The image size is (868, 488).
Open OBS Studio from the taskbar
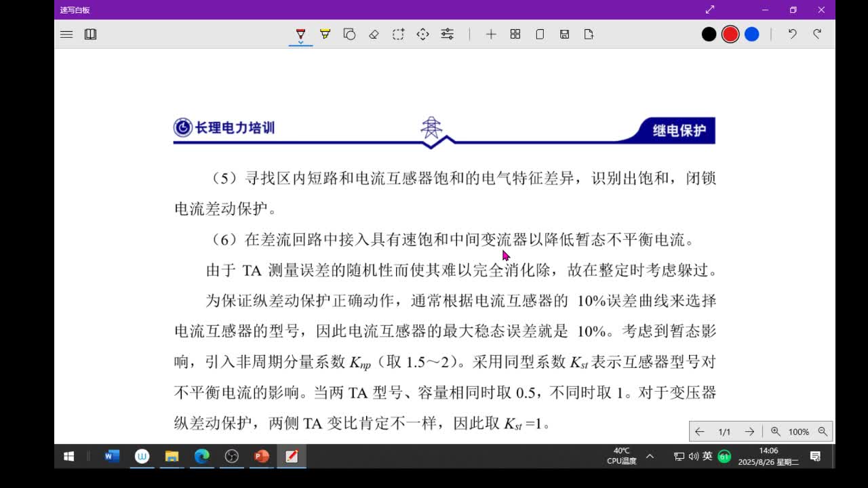pos(231,457)
